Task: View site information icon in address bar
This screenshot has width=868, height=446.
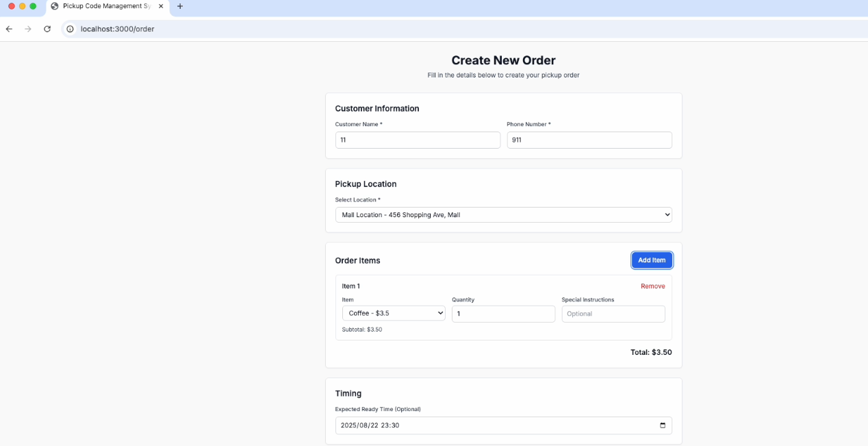Action: click(x=70, y=29)
